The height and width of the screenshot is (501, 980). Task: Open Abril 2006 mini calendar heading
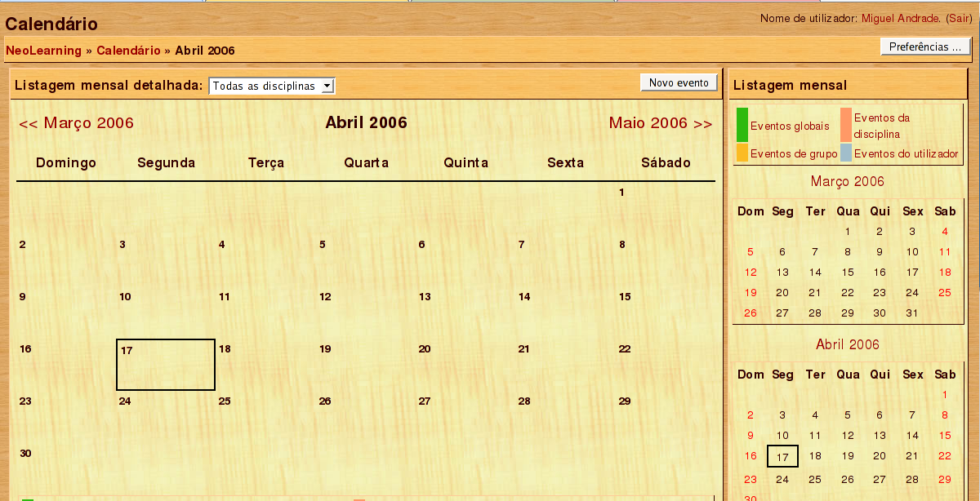[x=847, y=344]
